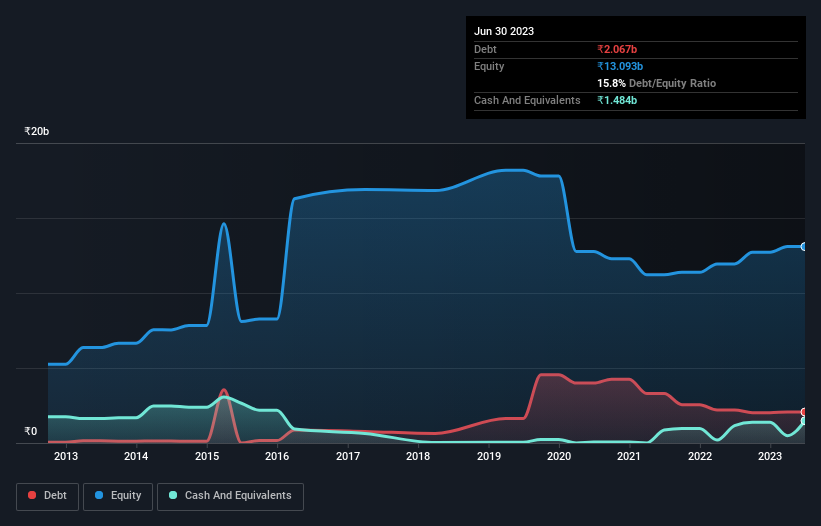821x526 pixels.
Task: Click the 2017 x-axis label
Action: [x=348, y=456]
